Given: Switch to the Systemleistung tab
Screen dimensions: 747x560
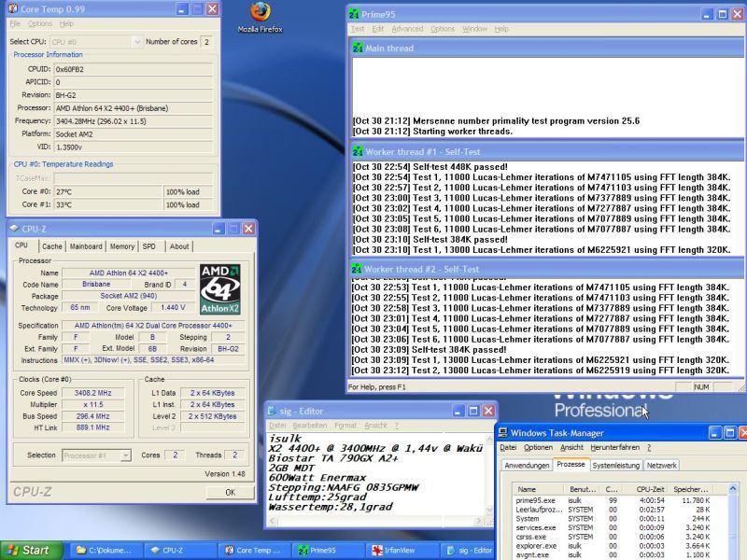Looking at the screenshot, I should coord(616,465).
